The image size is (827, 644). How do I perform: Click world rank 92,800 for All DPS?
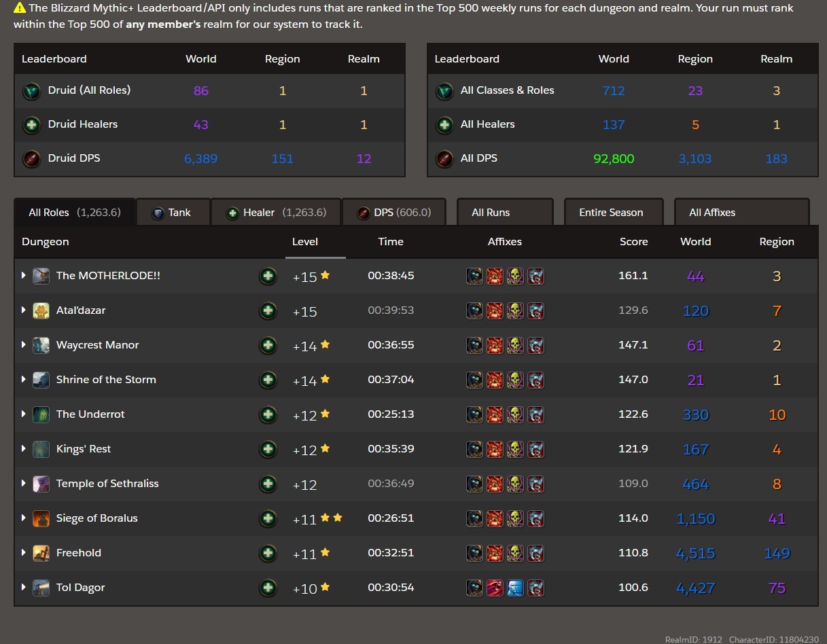(x=614, y=159)
